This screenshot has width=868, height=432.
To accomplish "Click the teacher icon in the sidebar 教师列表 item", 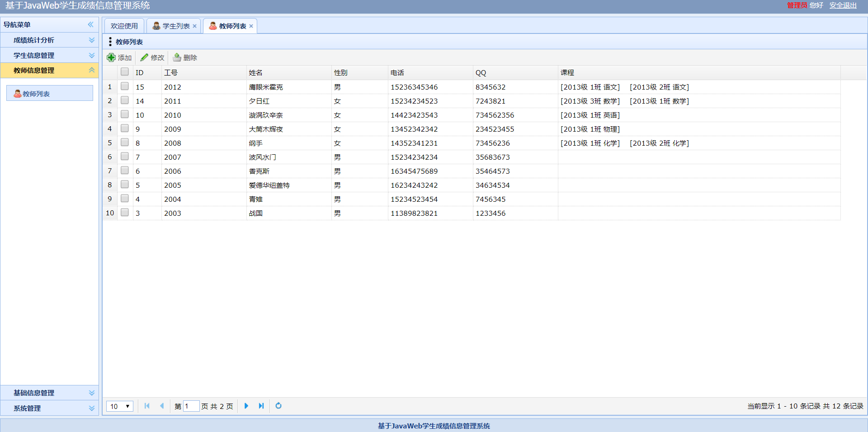I will coord(17,94).
